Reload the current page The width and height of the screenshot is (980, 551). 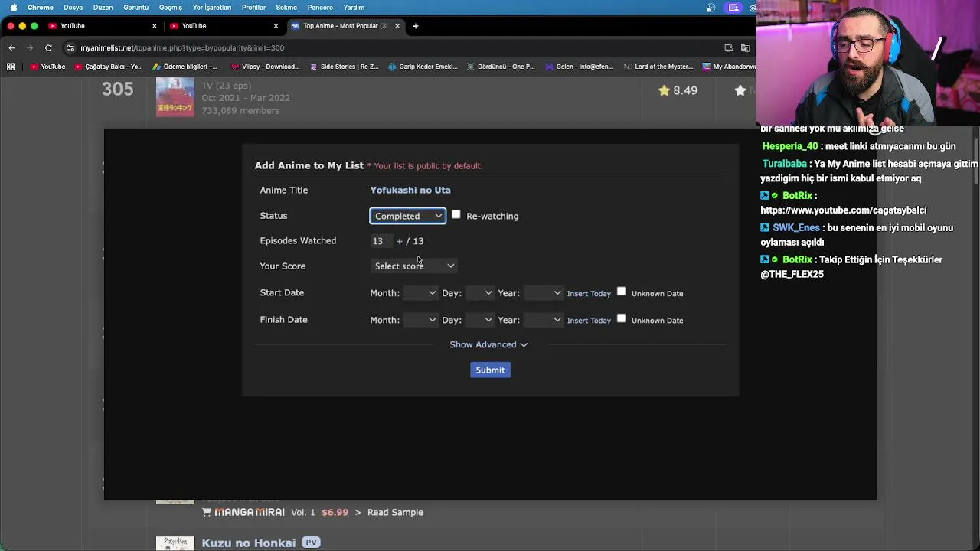tap(48, 47)
